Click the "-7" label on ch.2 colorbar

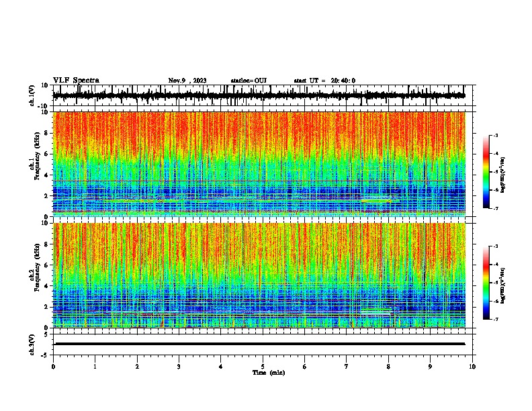495,320
